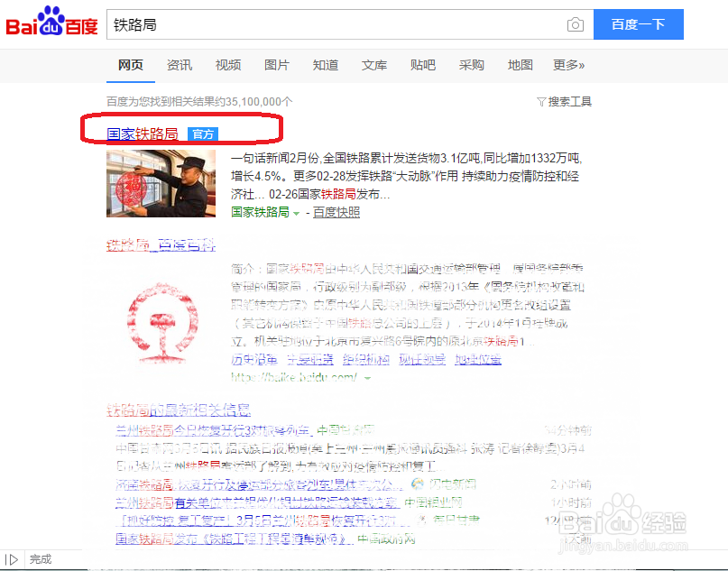Open the 采购 tab
This screenshot has height=571, width=728.
(472, 65)
